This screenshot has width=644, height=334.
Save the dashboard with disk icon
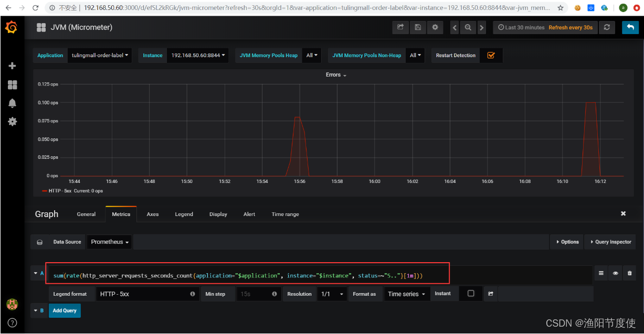point(418,27)
